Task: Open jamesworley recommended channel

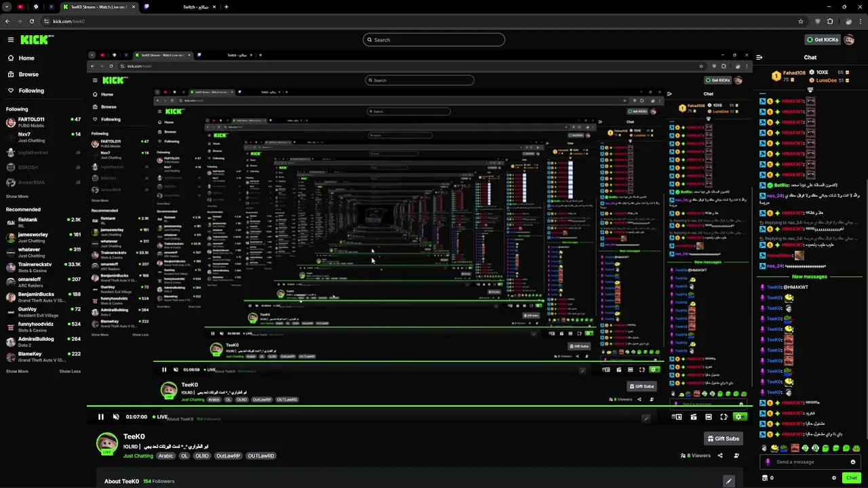Action: point(43,237)
